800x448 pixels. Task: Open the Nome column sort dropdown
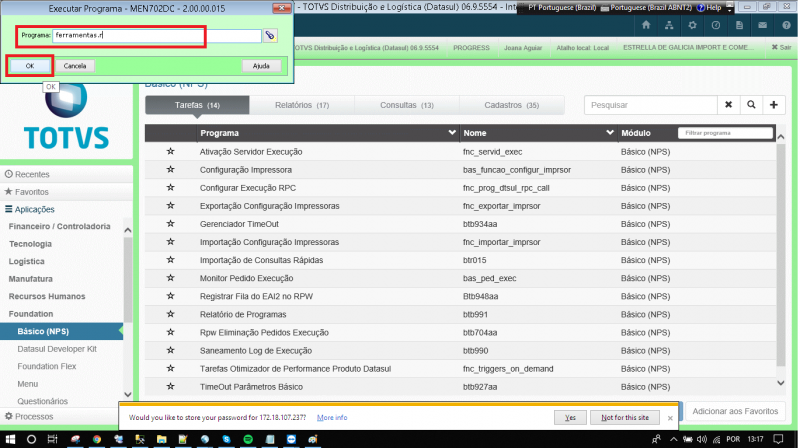(x=610, y=133)
